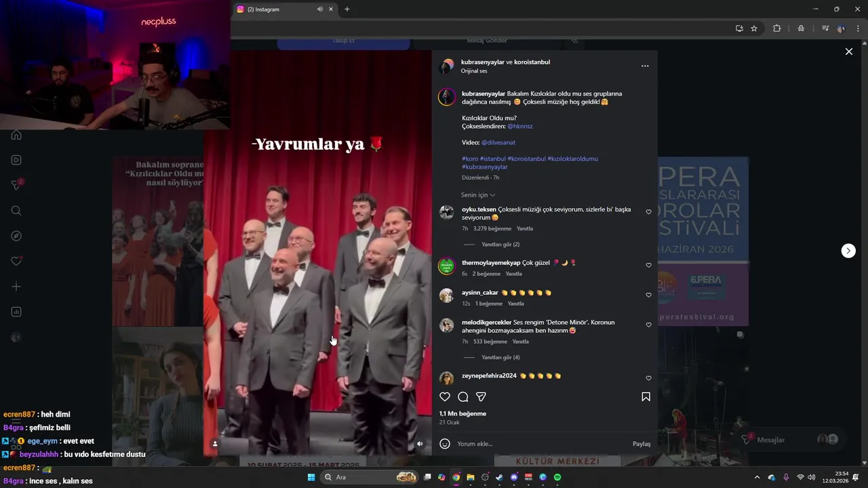The image size is (868, 488).
Task: Like oyku.teksen's comment
Action: point(648,212)
